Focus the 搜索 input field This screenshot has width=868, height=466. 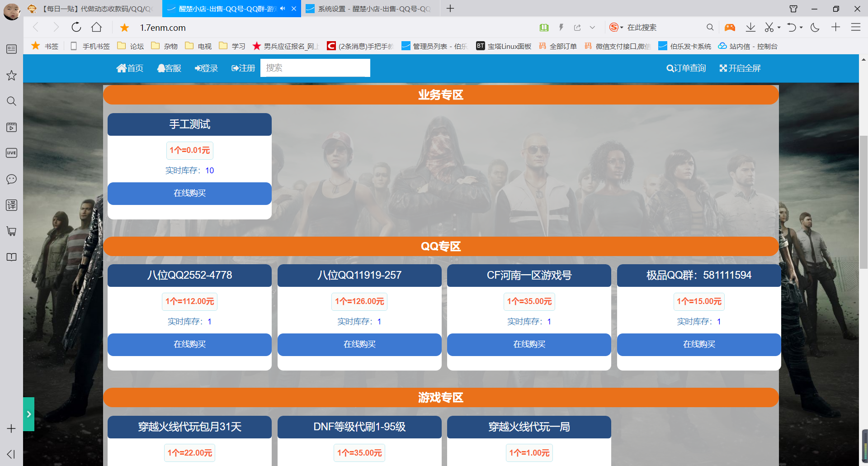click(x=315, y=68)
